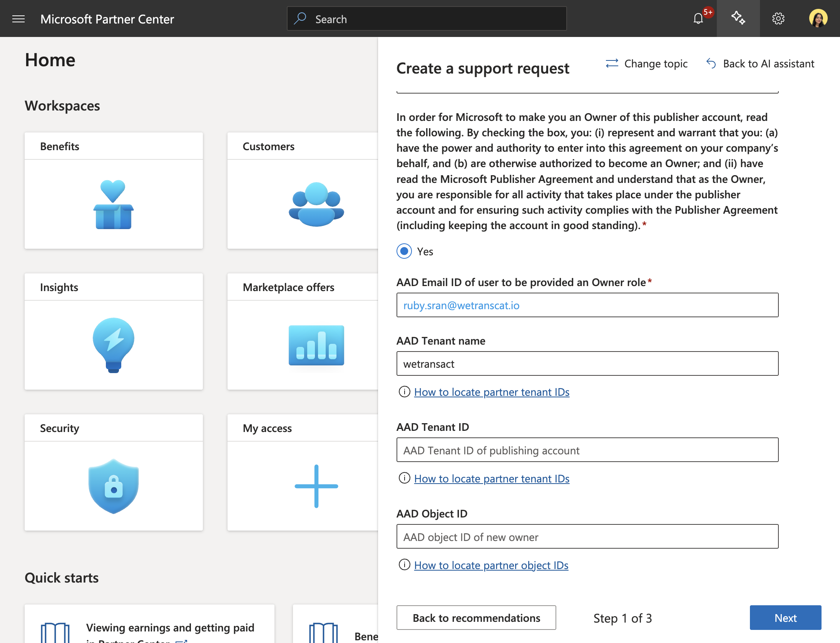Click the book icon for Viewing earnings
The height and width of the screenshot is (643, 840).
coord(55,633)
